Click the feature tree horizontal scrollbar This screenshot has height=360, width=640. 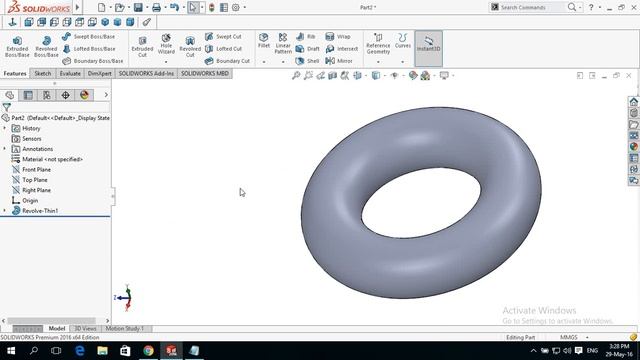(51, 321)
